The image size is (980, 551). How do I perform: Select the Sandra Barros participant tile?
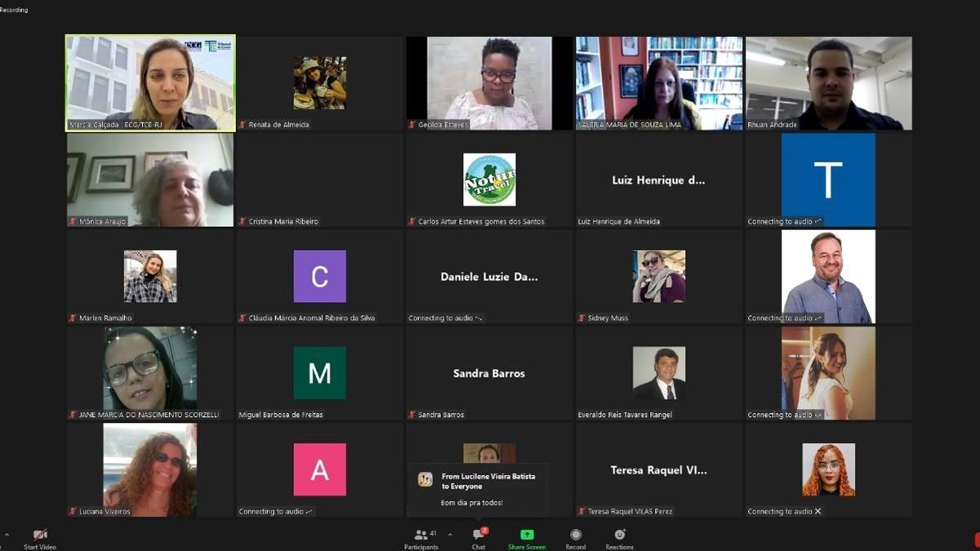(489, 373)
